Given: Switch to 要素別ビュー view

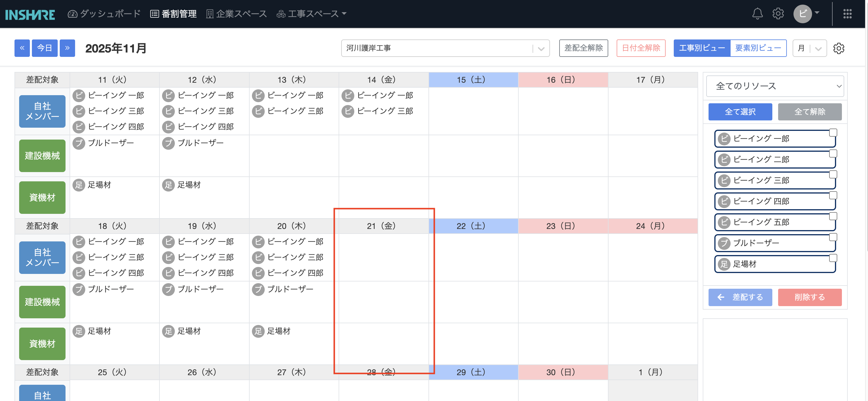Looking at the screenshot, I should [x=758, y=48].
